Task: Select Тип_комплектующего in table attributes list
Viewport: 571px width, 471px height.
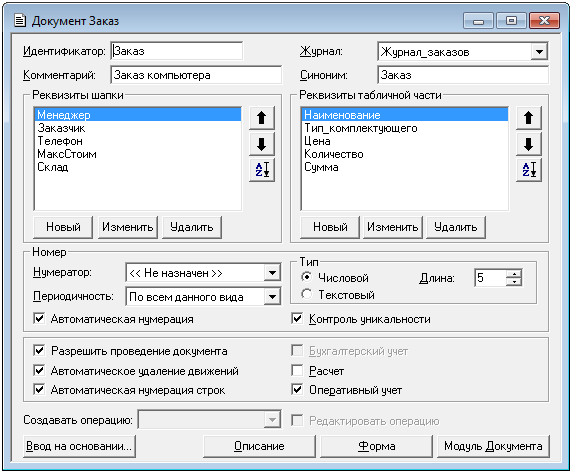Action: click(405, 128)
